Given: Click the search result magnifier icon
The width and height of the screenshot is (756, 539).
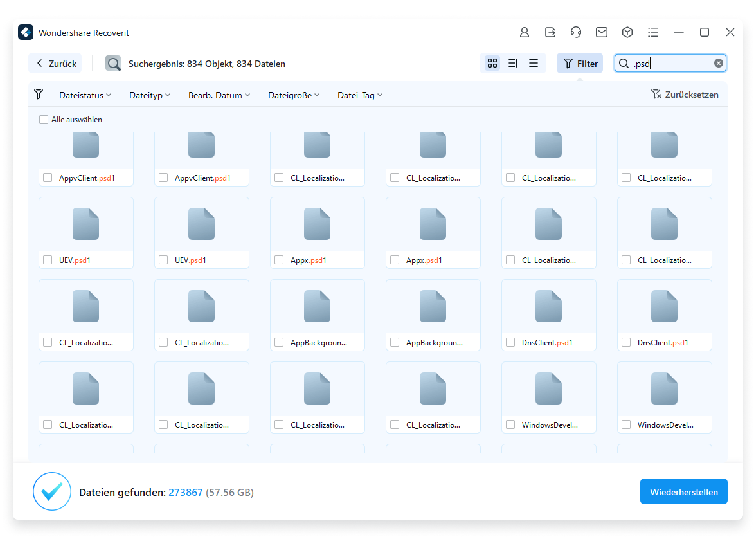Looking at the screenshot, I should 113,63.
